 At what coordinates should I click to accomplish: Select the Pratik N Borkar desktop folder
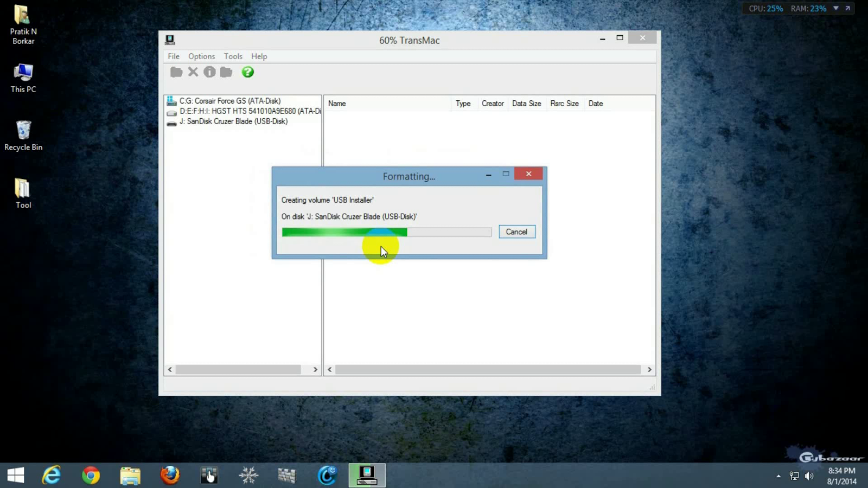[23, 25]
